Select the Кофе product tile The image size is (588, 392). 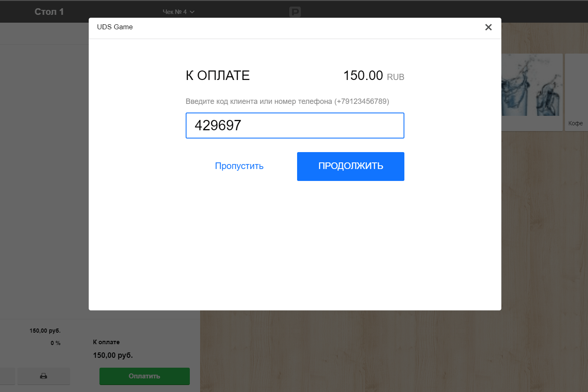coord(576,92)
